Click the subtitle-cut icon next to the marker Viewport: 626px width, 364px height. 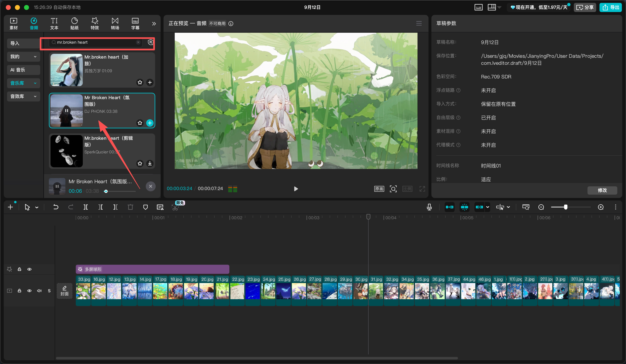pos(160,207)
